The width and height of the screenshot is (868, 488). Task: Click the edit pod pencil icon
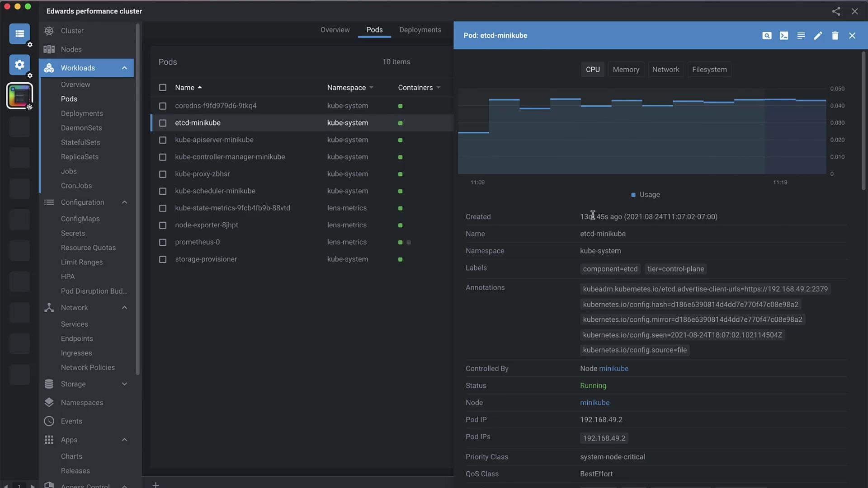(x=818, y=36)
